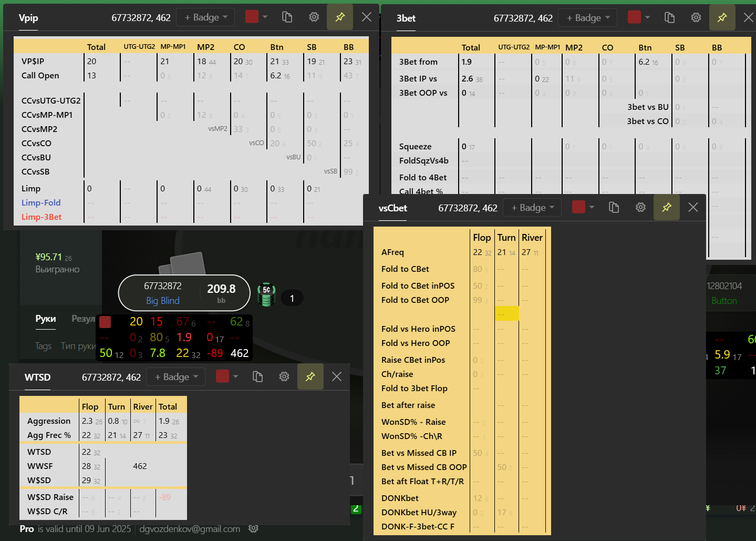Copy stats in the vsCbet popup
The height and width of the screenshot is (541, 756).
[x=614, y=208]
